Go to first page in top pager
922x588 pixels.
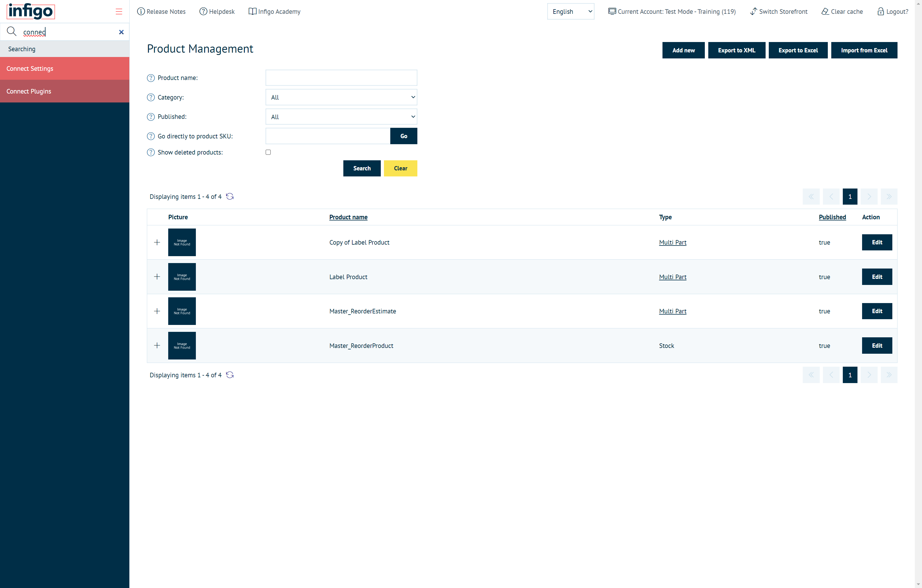811,197
